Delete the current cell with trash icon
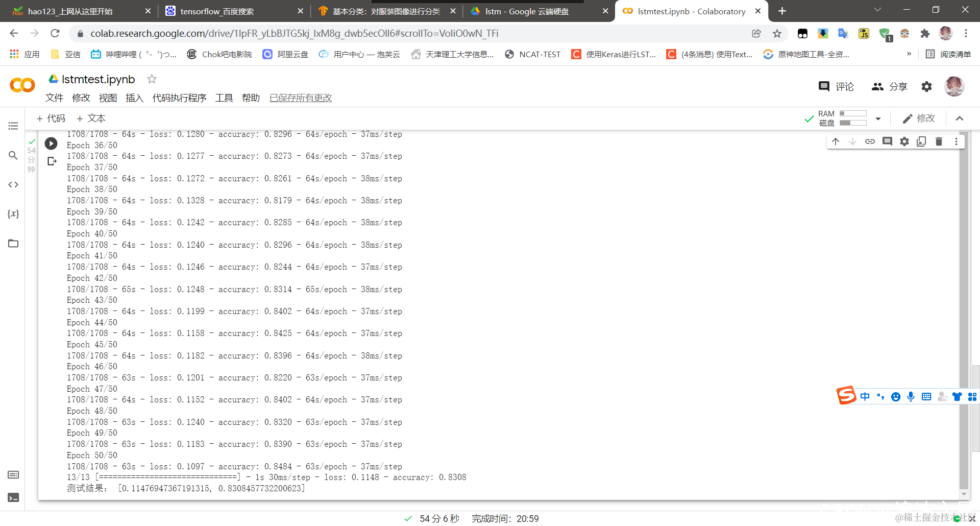This screenshot has height=526, width=980. pos(939,141)
